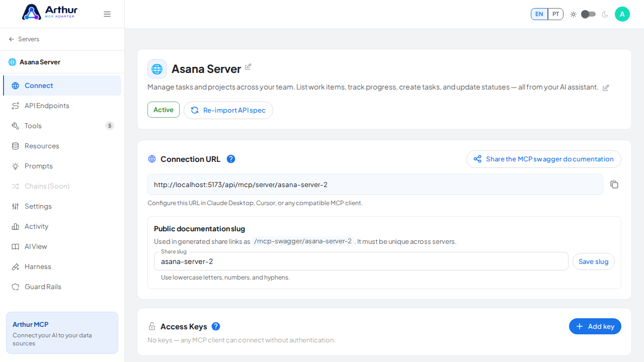Click the Tools count badge 5

(x=110, y=126)
